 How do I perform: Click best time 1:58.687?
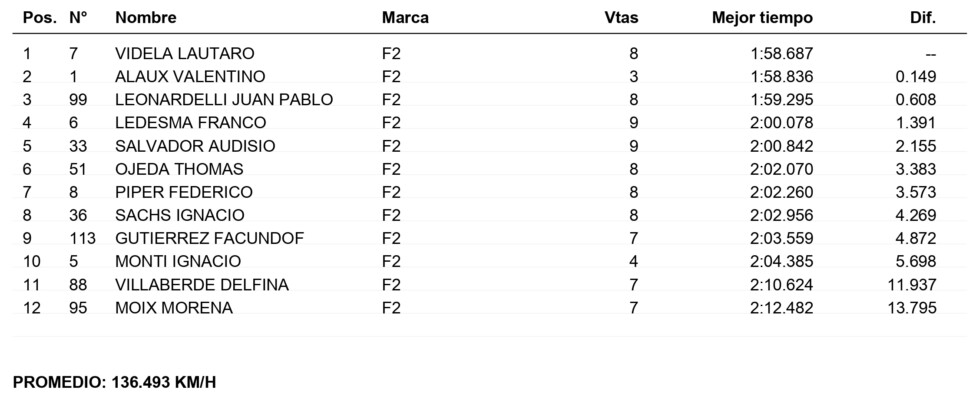pos(781,54)
